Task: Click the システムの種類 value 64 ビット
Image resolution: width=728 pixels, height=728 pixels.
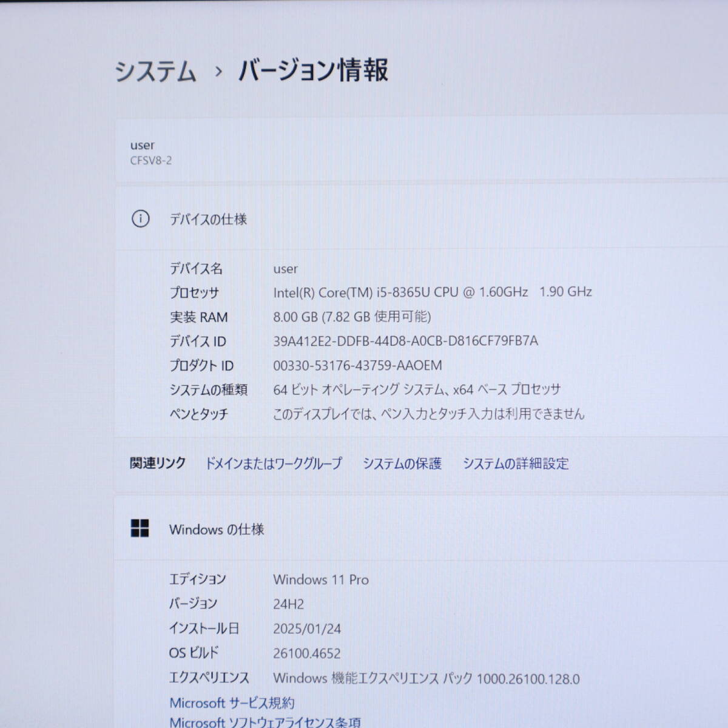Action: pos(417,389)
